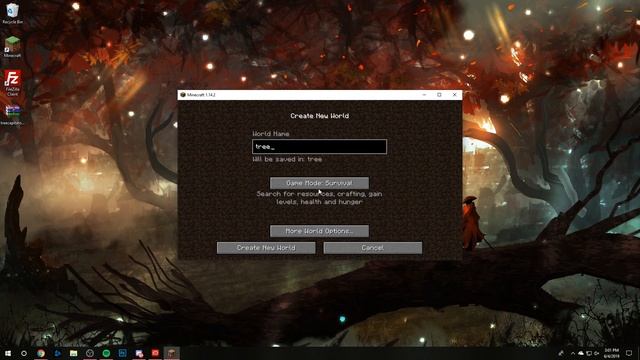
Task: Open File Explorer from the taskbar
Action: tap(73, 353)
